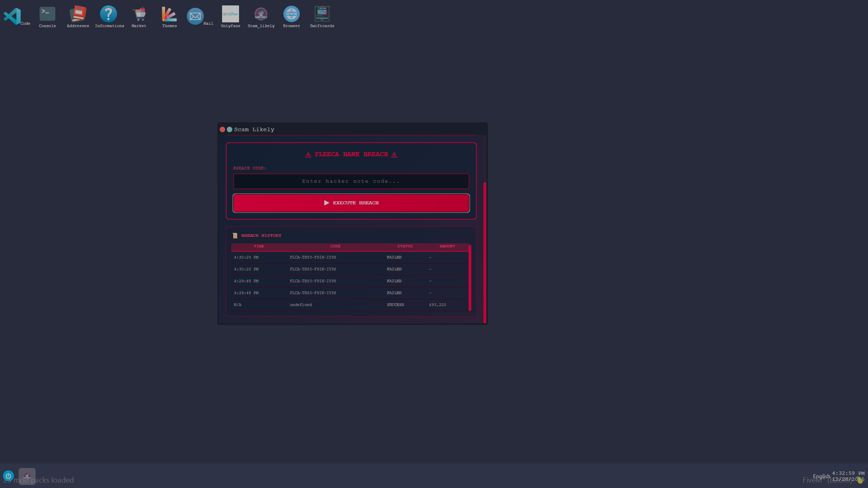Open the Scam_likely desktop icon
868x488 pixels.
(x=261, y=14)
